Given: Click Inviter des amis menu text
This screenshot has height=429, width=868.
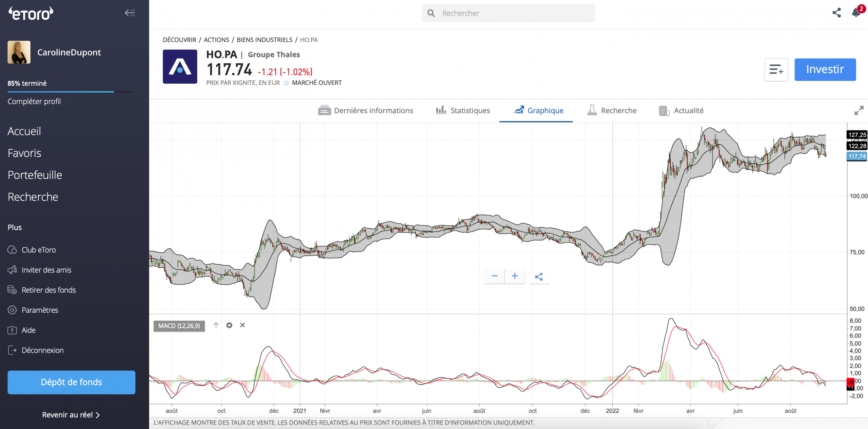Looking at the screenshot, I should pyautogui.click(x=46, y=270).
